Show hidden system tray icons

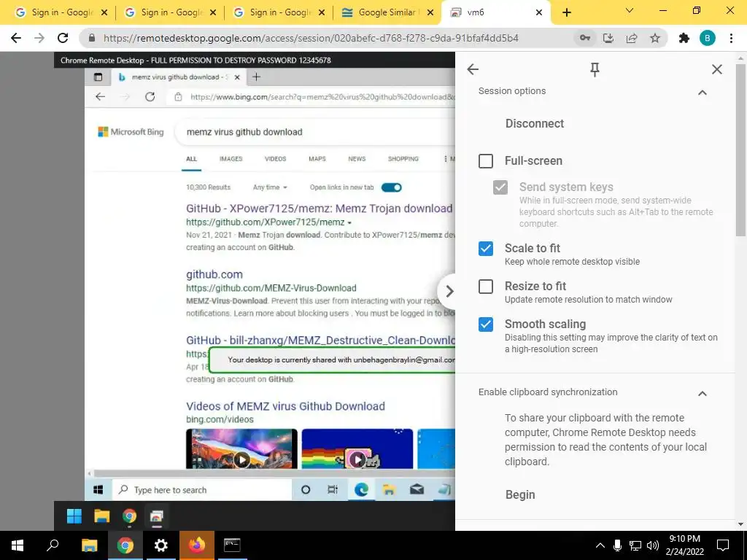(600, 545)
